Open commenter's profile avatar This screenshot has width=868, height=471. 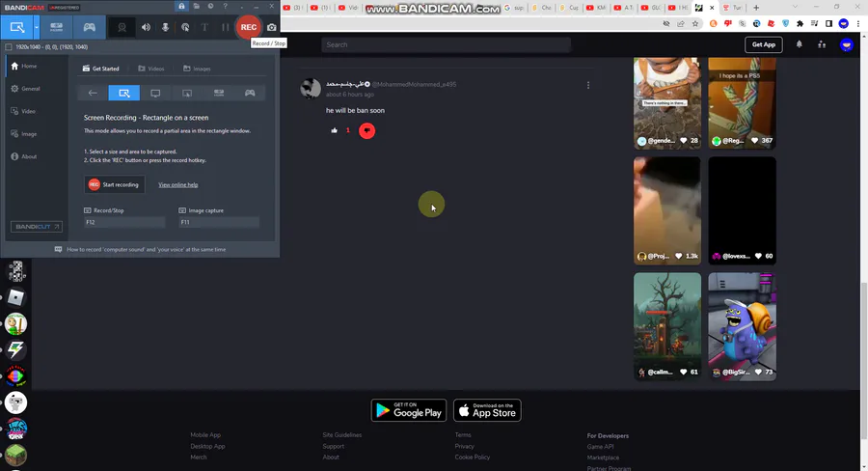point(311,88)
